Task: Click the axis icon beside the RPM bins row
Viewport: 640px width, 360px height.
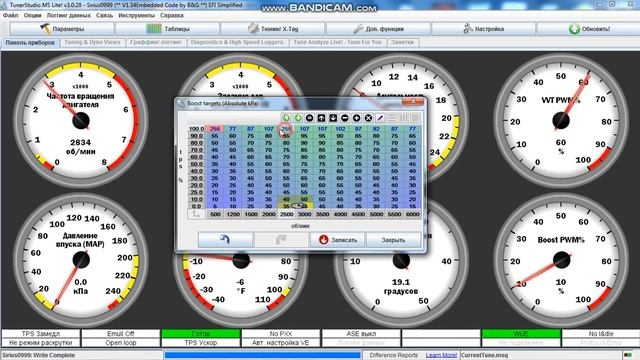Action: [x=196, y=214]
